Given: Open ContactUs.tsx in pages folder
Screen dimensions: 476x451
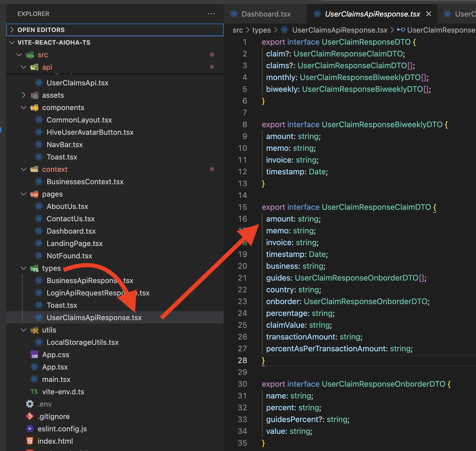Looking at the screenshot, I should click(x=71, y=219).
